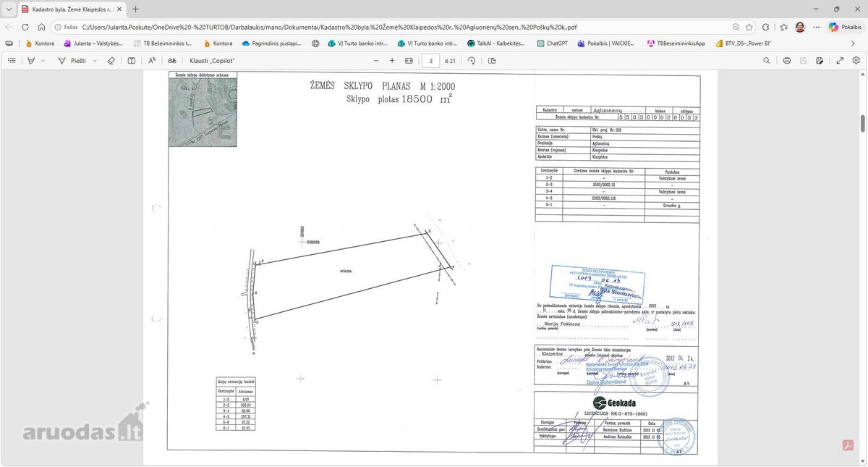The width and height of the screenshot is (868, 467).
Task: Open a new browser tab
Action: click(x=136, y=9)
